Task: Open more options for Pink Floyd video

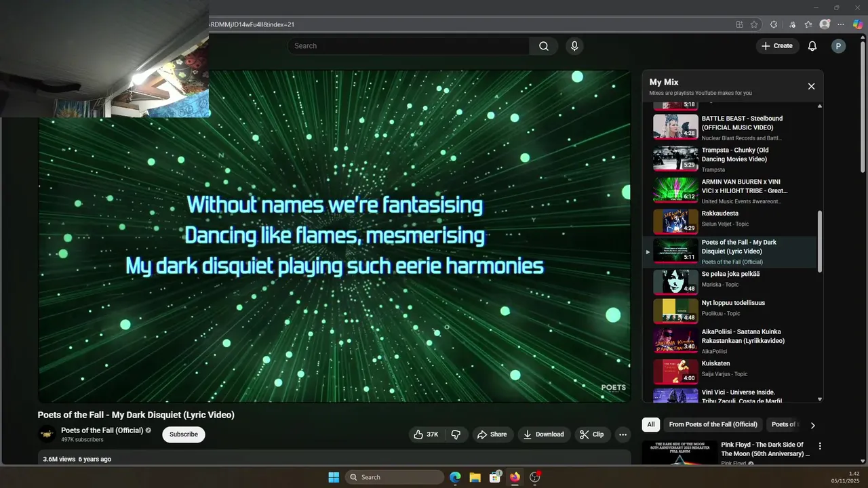Action: pos(820,446)
